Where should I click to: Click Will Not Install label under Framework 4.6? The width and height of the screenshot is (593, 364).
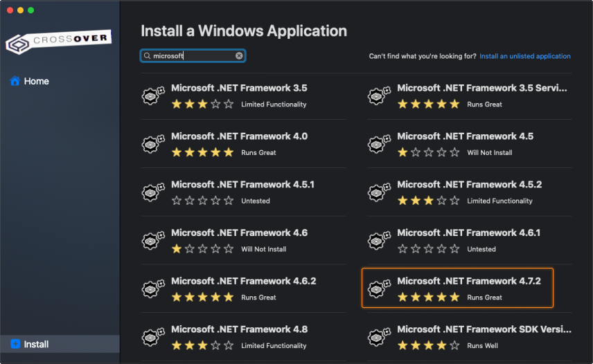[x=264, y=249]
